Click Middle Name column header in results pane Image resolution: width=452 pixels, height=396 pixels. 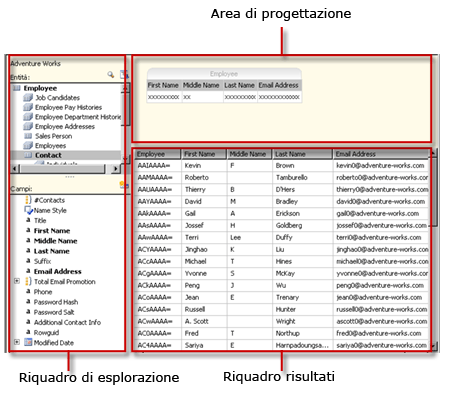[249, 154]
